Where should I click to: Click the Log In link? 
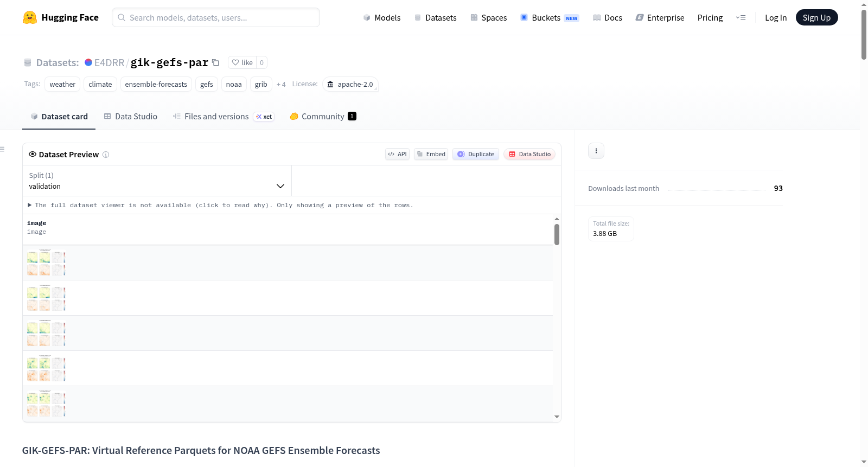776,17
